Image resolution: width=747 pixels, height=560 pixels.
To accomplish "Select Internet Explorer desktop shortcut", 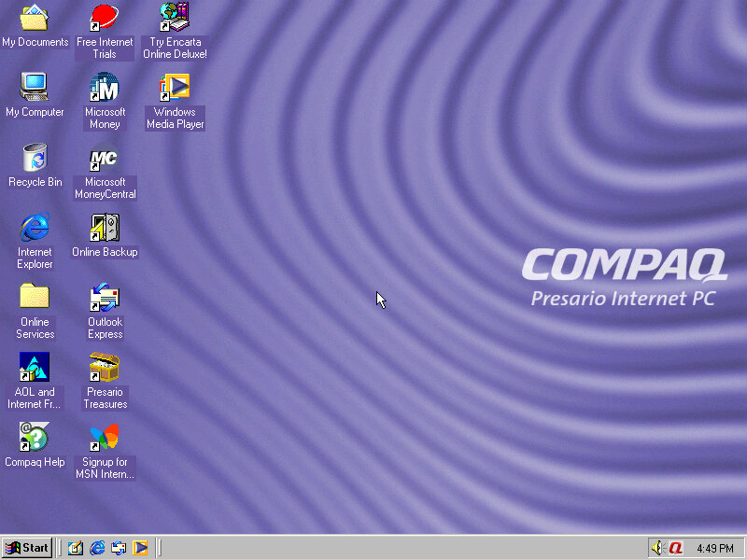I will tap(35, 228).
